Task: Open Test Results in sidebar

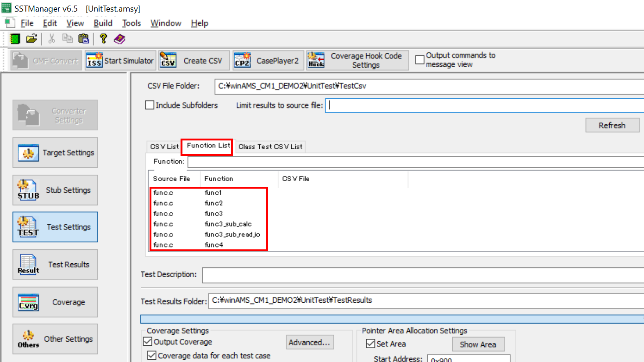Action: click(x=55, y=265)
